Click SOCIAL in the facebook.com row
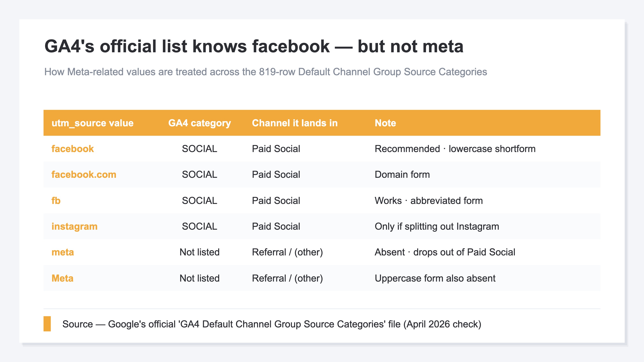 point(199,174)
